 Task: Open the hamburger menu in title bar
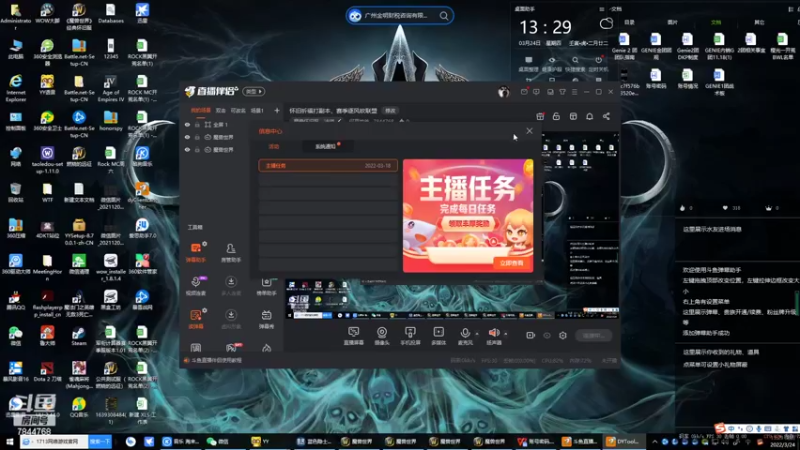(x=574, y=92)
